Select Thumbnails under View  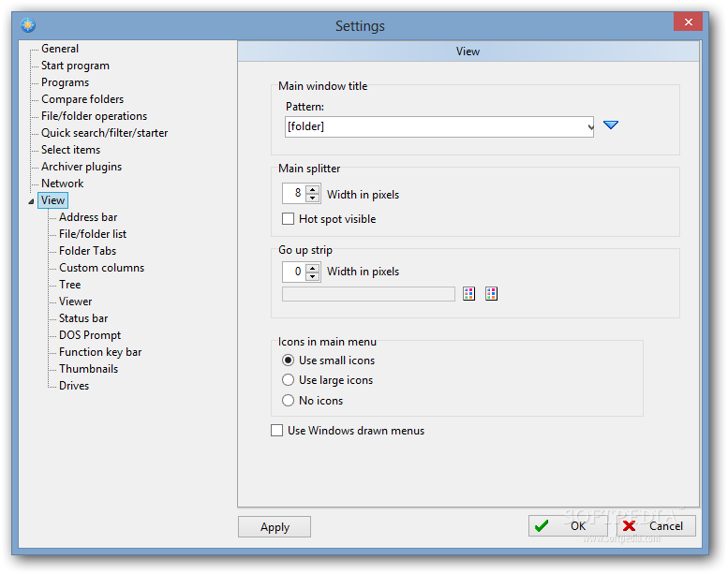88,368
